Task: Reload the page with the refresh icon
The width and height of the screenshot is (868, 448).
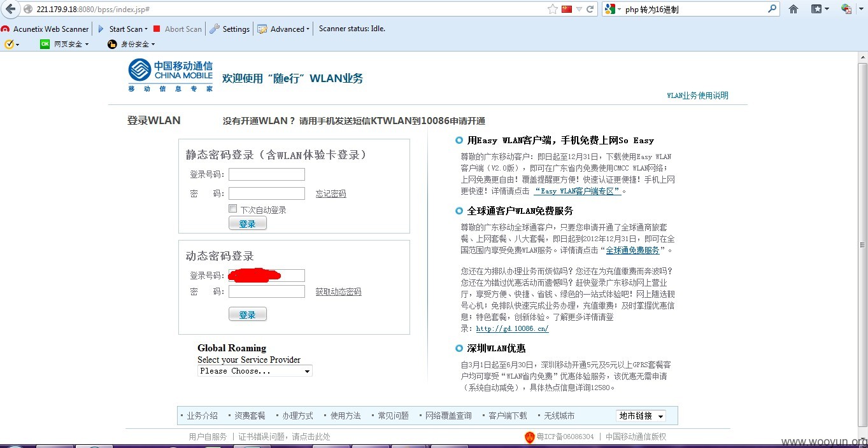Action: point(590,9)
